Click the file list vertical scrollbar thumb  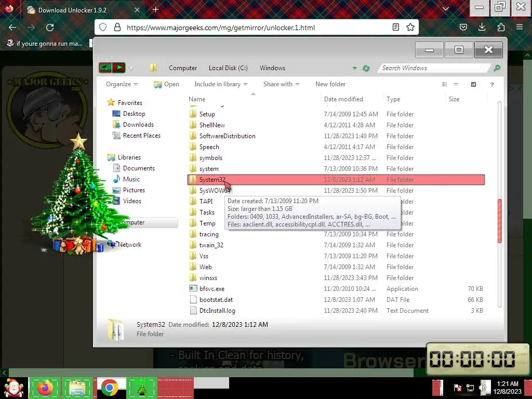(499, 221)
